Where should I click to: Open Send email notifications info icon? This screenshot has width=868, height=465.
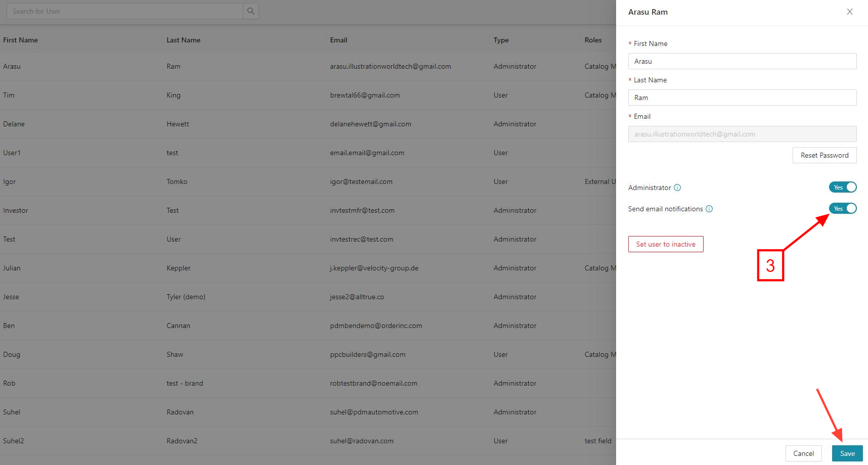pos(709,209)
